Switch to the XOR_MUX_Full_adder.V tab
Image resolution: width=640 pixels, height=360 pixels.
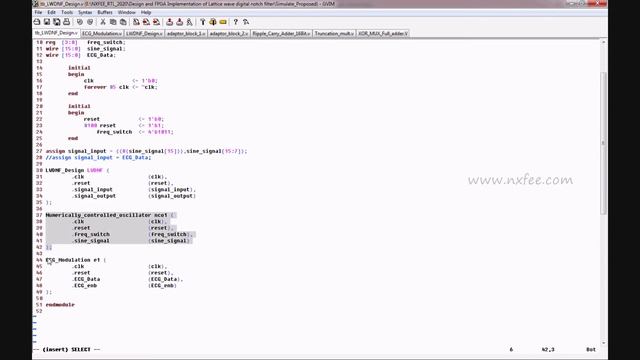[383, 33]
